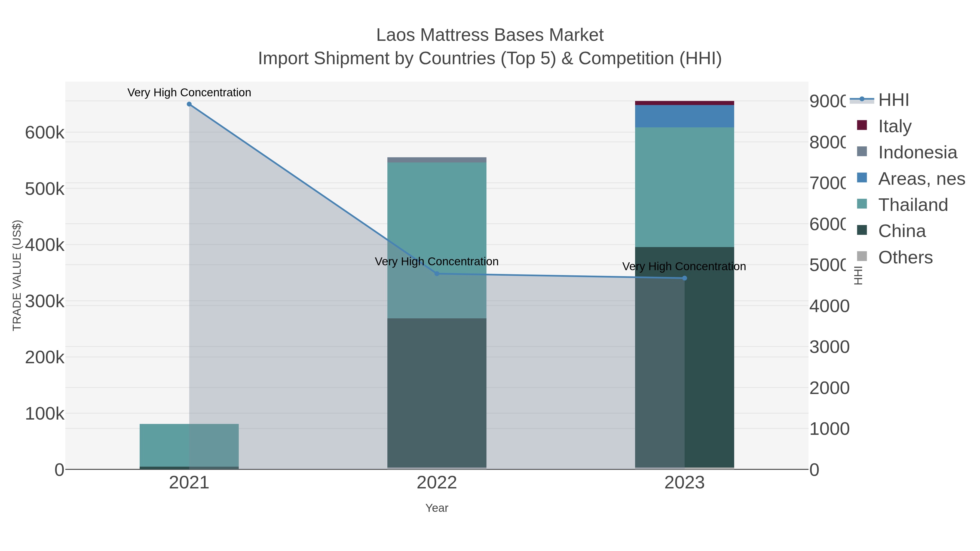The width and height of the screenshot is (980, 551).
Task: Click the 'Laos Mattress Bases Market' title
Action: [x=490, y=35]
